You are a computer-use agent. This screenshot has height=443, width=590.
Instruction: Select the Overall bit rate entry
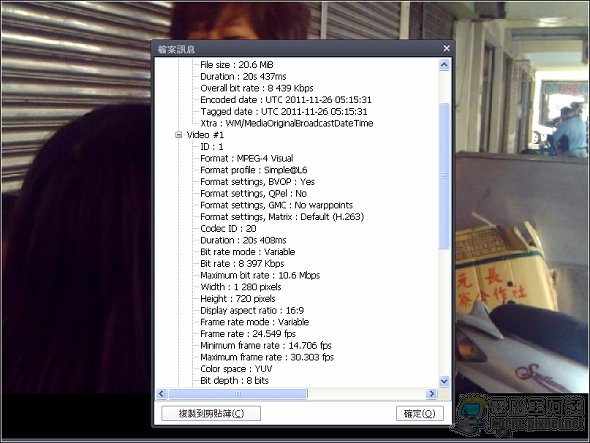[x=257, y=88]
